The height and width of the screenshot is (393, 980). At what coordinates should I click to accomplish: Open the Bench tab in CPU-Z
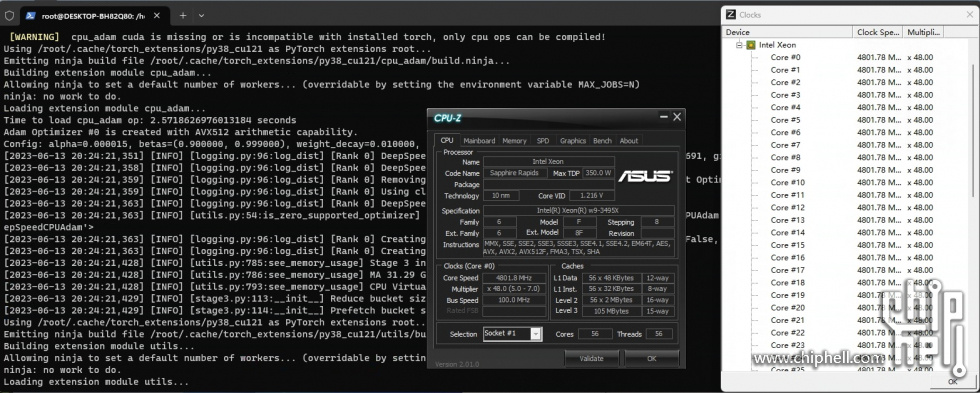(602, 141)
